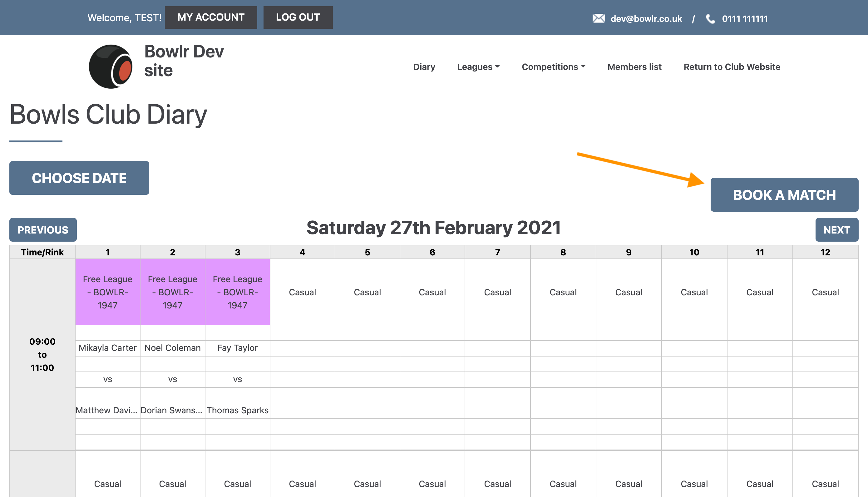Click the email envelope icon
The image size is (868, 497).
coord(598,18)
